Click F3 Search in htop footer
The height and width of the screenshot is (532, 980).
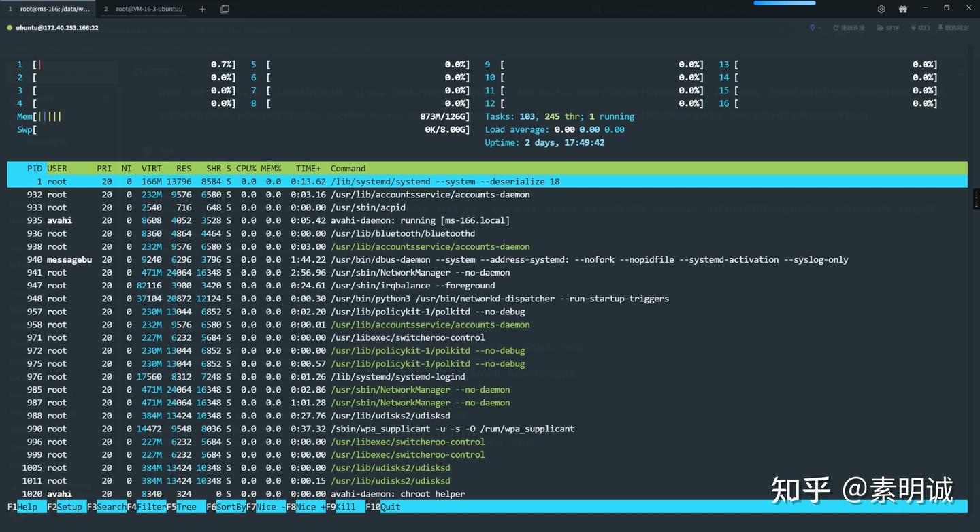coord(106,507)
